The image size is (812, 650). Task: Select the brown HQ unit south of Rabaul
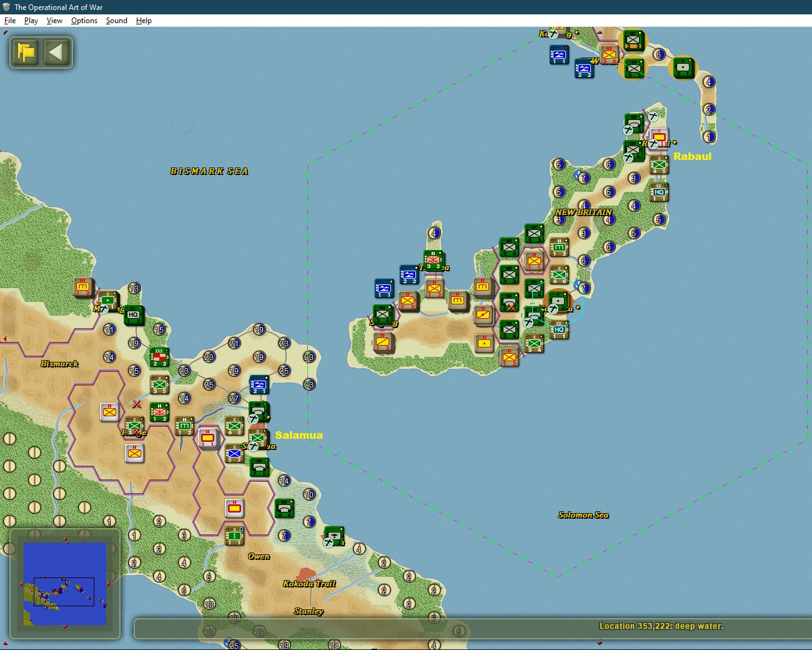tap(659, 192)
